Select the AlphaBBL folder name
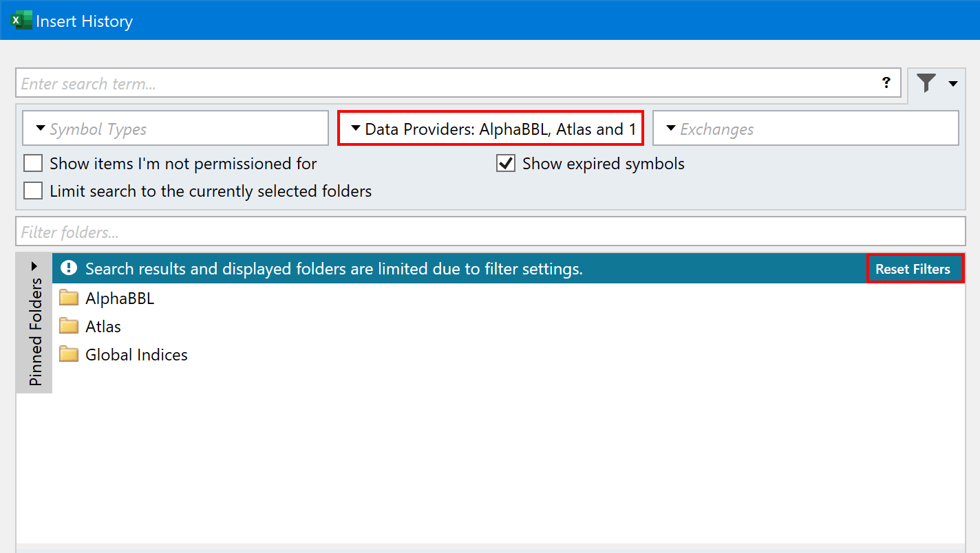Viewport: 980px width, 553px height. [x=120, y=299]
